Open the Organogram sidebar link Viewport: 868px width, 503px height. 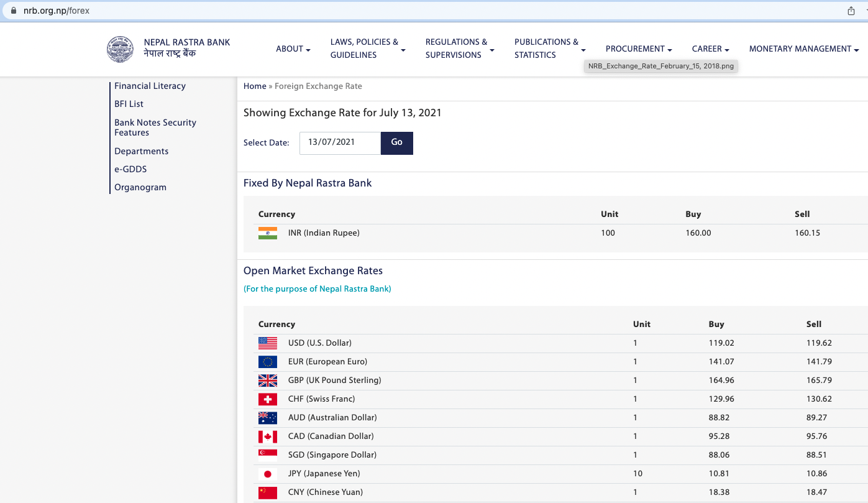[140, 188]
